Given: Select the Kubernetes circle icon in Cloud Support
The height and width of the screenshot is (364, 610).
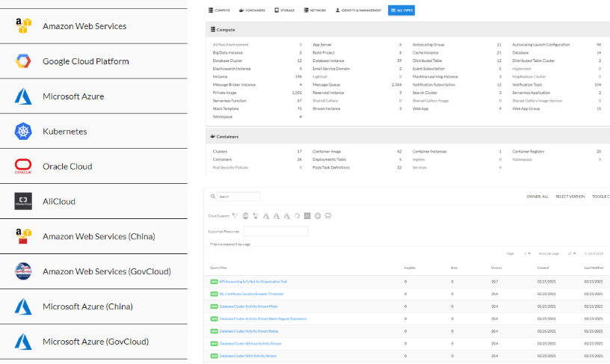Looking at the screenshot, I should 318,216.
